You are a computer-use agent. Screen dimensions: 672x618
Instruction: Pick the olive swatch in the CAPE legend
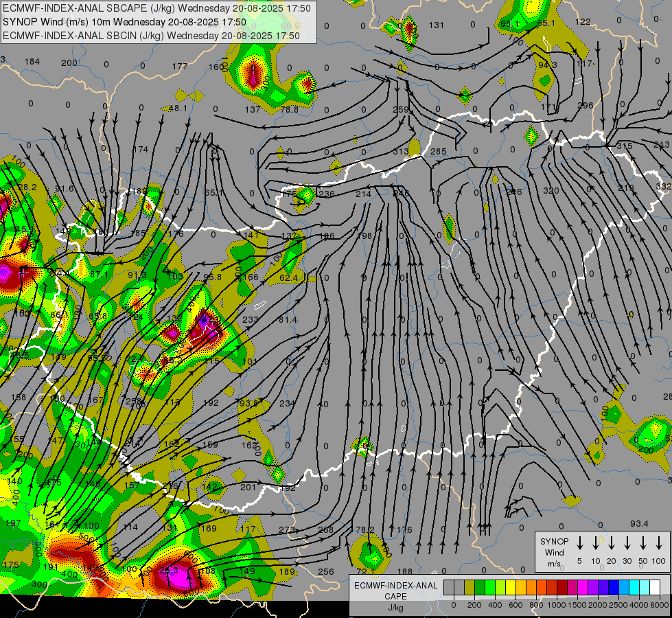click(x=470, y=588)
